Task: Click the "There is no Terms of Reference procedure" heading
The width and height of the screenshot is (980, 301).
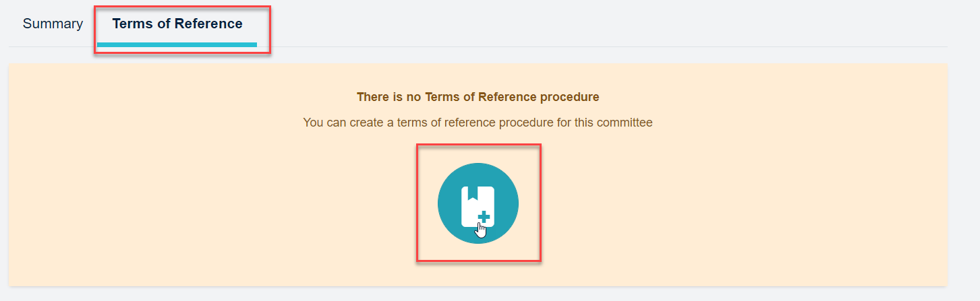Action: point(478,97)
